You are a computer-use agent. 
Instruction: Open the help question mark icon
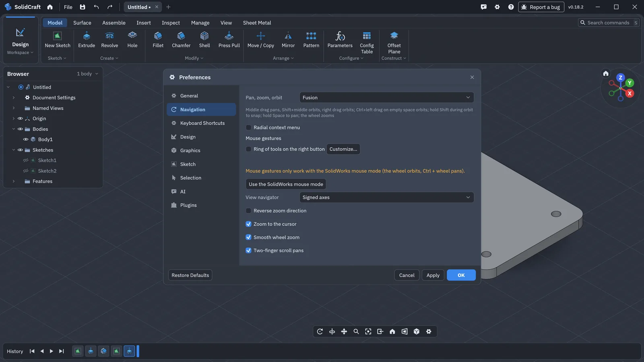[x=511, y=7]
